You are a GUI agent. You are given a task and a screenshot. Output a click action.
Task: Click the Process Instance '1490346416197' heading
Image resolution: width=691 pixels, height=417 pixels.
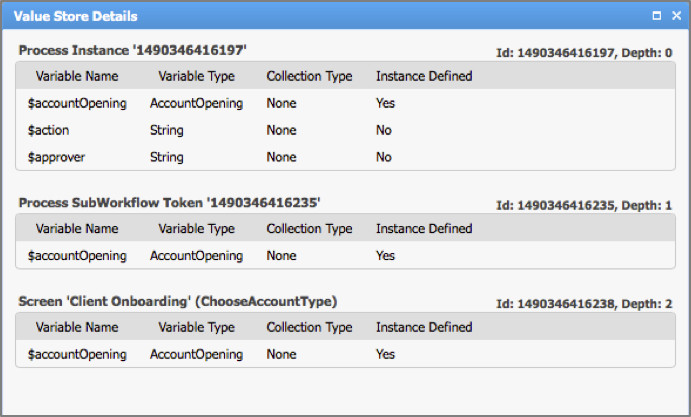pyautogui.click(x=132, y=49)
